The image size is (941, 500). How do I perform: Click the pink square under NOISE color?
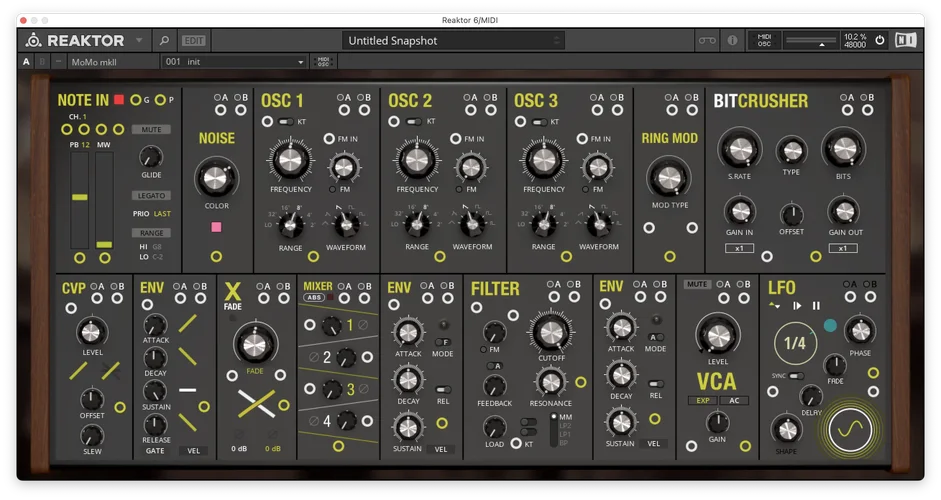click(215, 227)
